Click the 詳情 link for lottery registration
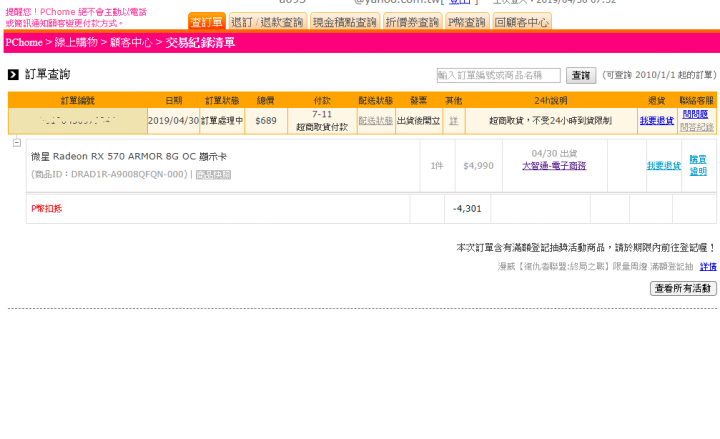Screen dimensions: 720x439 point(708,266)
